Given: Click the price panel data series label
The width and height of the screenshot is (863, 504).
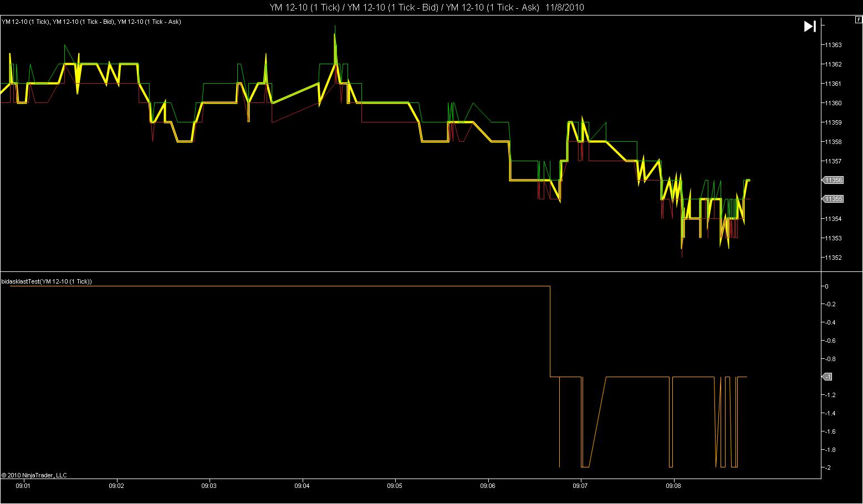Looking at the screenshot, I should coord(91,22).
